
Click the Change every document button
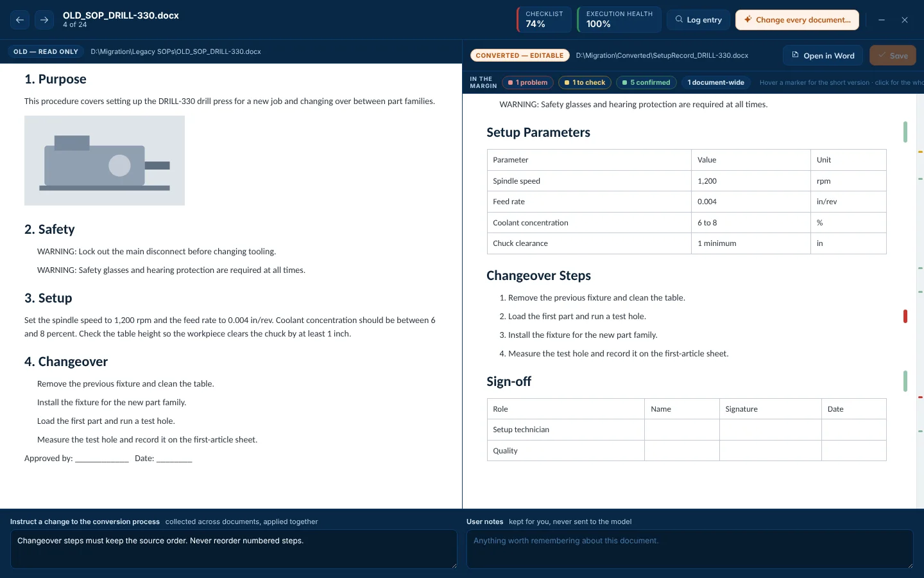[797, 20]
